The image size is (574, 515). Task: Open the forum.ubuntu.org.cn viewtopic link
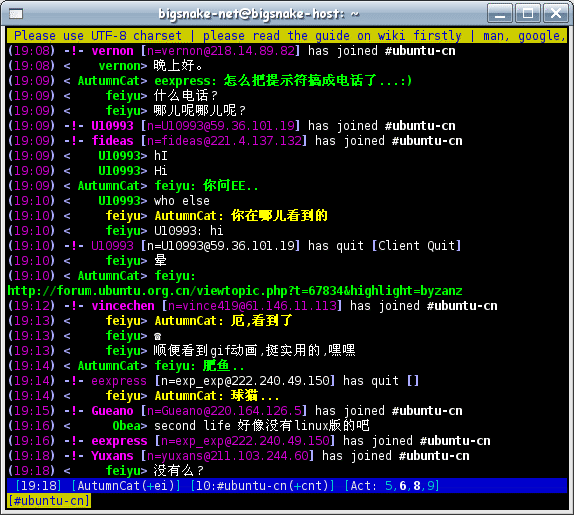[235, 291]
